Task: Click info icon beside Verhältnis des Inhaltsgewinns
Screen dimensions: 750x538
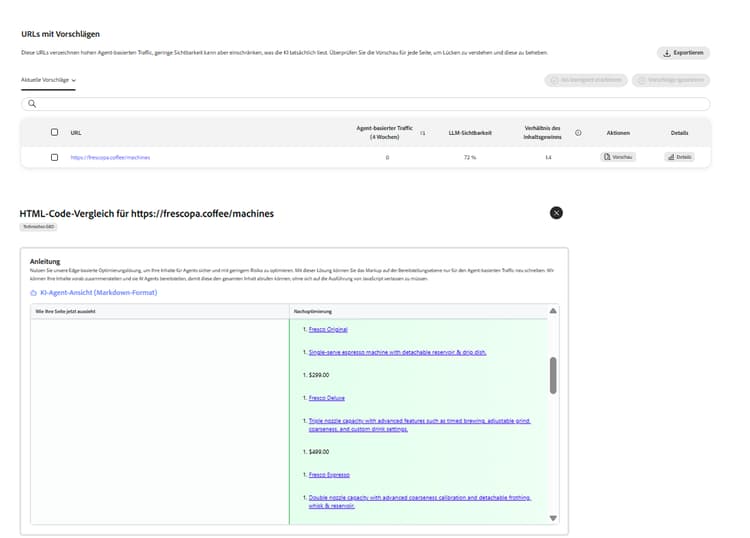Action: pos(578,133)
